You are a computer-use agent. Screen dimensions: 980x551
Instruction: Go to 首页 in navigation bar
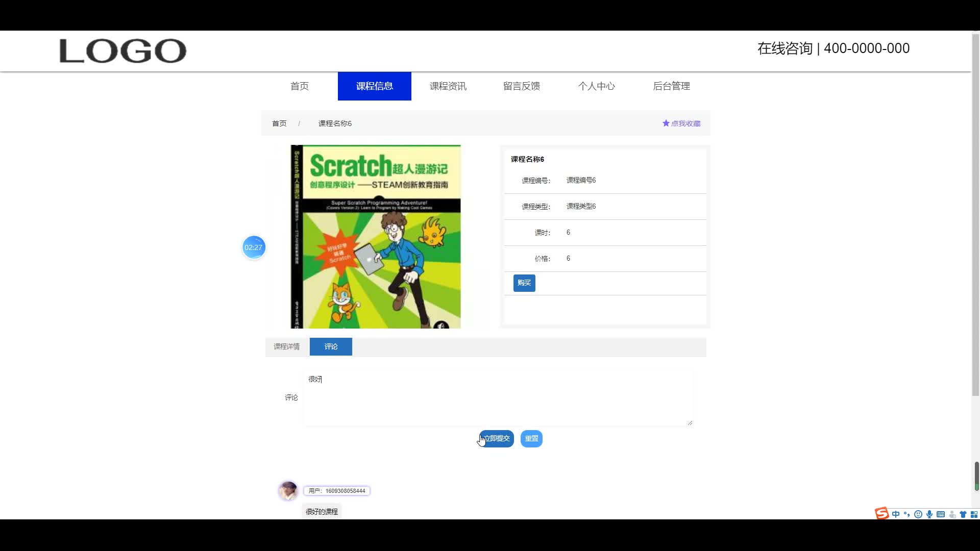coord(300,86)
